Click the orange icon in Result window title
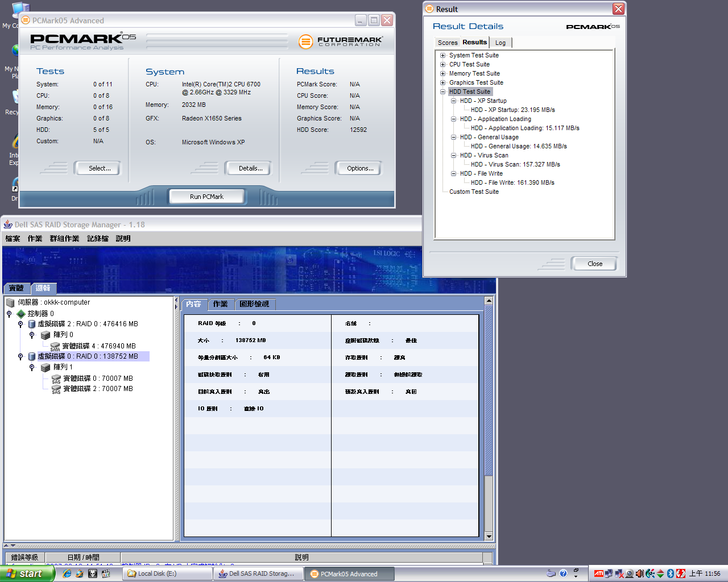 [429, 9]
